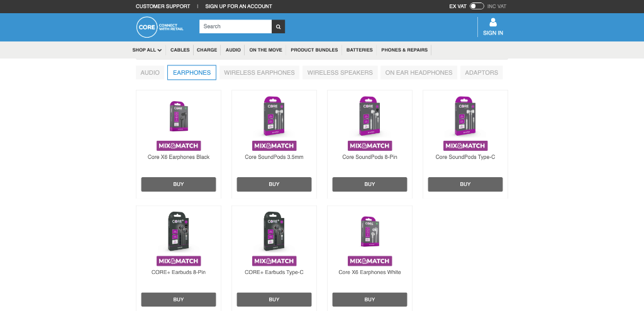Toggle the EX VAT / INC VAT switch
The width and height of the screenshot is (644, 311).
[x=477, y=6]
